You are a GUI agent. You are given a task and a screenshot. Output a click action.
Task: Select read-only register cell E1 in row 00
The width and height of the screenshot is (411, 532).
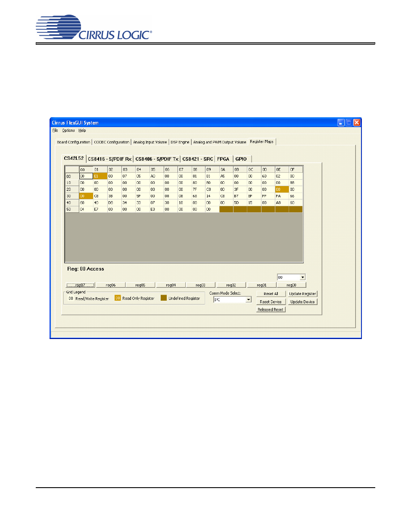[x=100, y=176]
